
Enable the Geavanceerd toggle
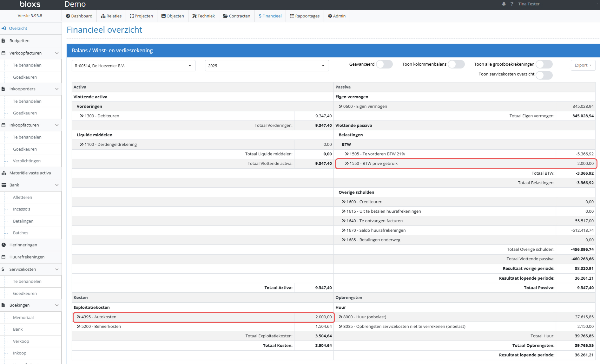384,64
